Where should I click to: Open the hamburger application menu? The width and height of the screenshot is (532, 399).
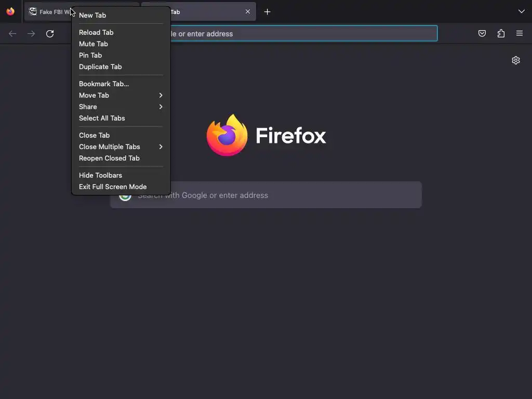[x=520, y=33]
